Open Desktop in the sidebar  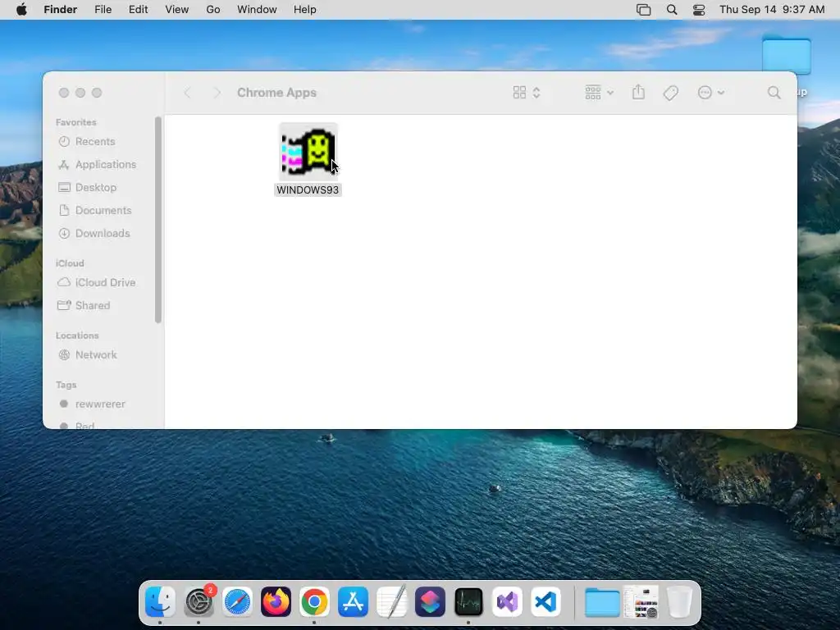(96, 188)
